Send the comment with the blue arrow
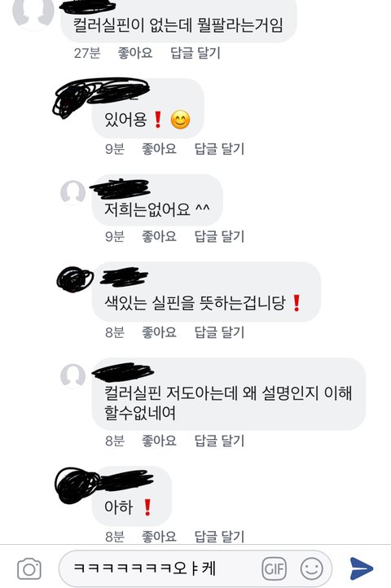 (x=362, y=568)
